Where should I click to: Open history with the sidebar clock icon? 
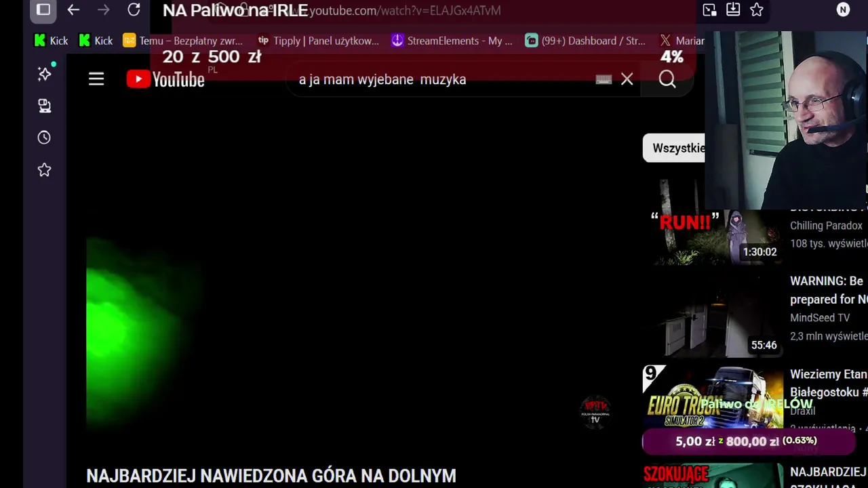44,138
